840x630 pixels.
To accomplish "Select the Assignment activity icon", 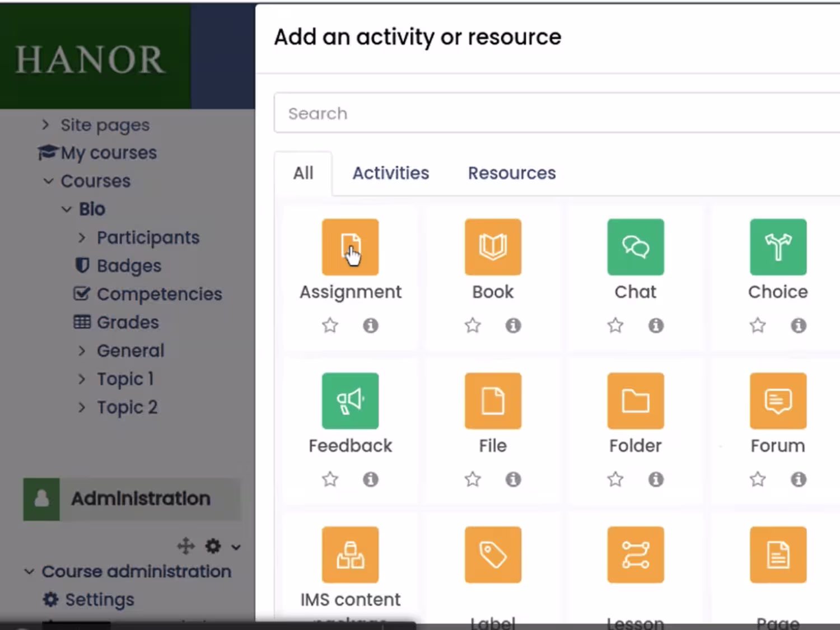I will point(350,247).
